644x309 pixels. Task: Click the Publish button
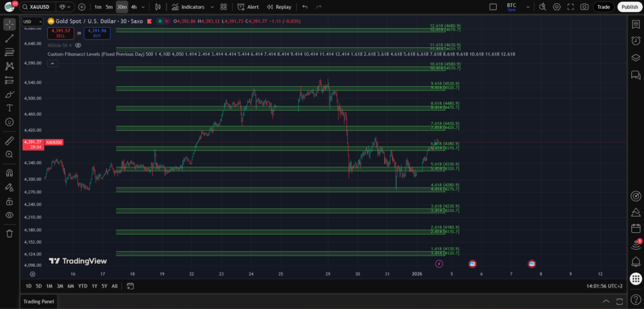pyautogui.click(x=628, y=7)
